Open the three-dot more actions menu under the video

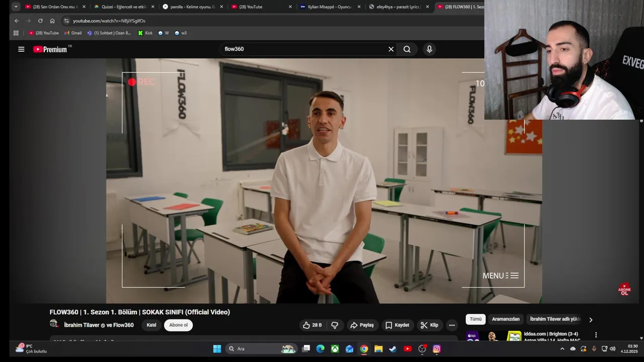(x=452, y=325)
